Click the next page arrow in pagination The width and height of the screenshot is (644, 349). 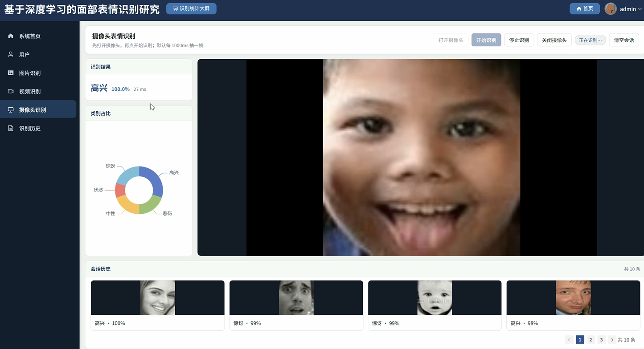[x=612, y=340]
